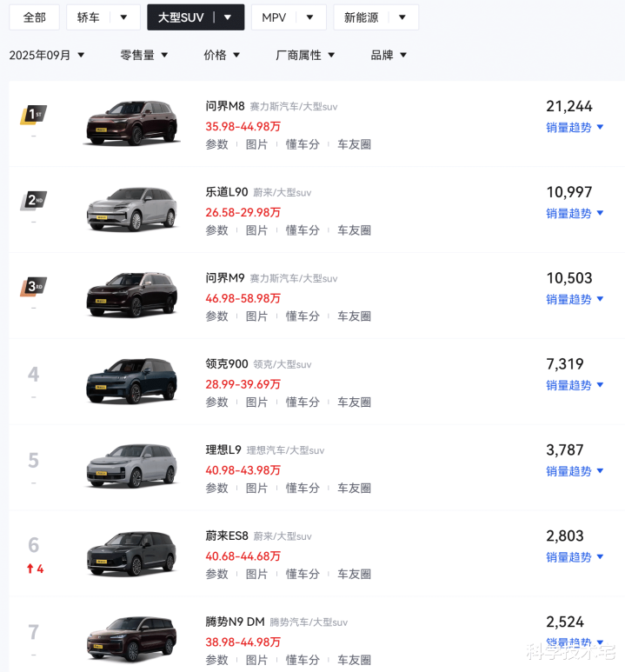Click the 1st place rank badge icon
The width and height of the screenshot is (625, 672).
(34, 115)
